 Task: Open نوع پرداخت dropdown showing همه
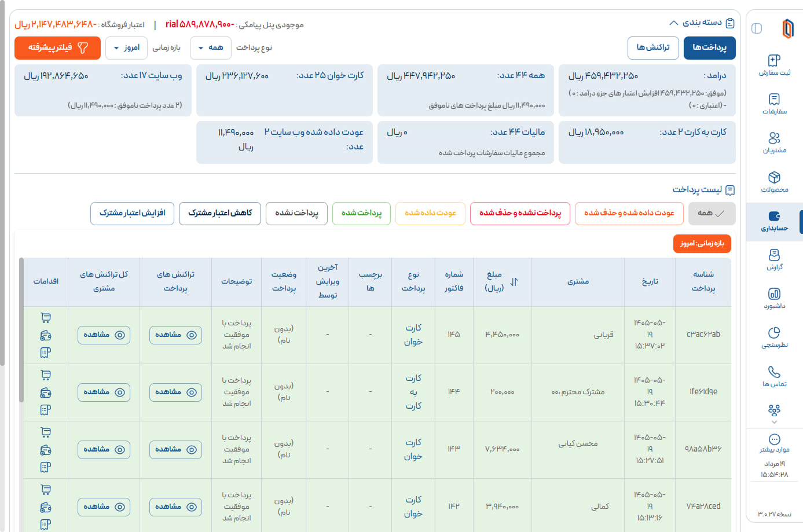click(x=211, y=47)
